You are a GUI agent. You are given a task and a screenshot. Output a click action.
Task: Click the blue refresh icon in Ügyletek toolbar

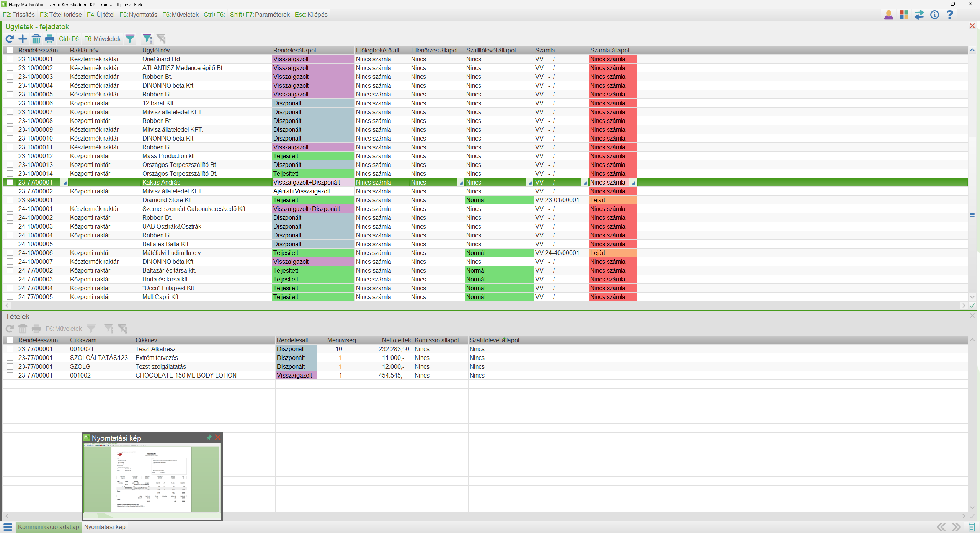pyautogui.click(x=10, y=39)
